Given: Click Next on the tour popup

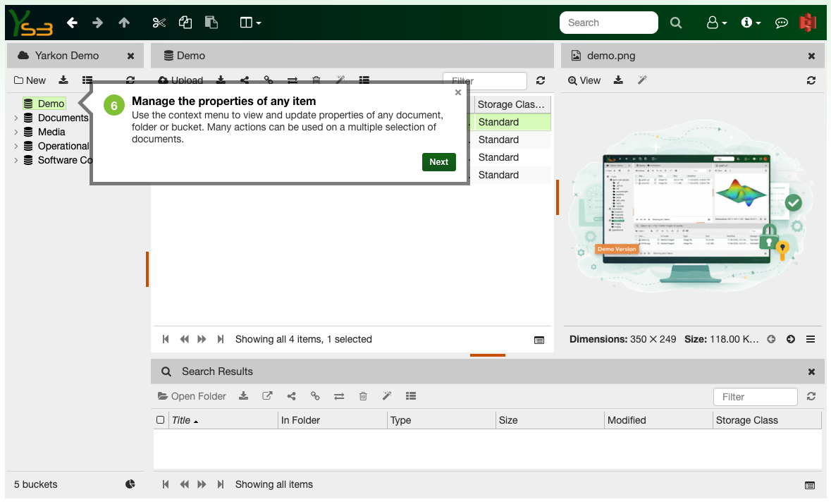Looking at the screenshot, I should (x=438, y=161).
